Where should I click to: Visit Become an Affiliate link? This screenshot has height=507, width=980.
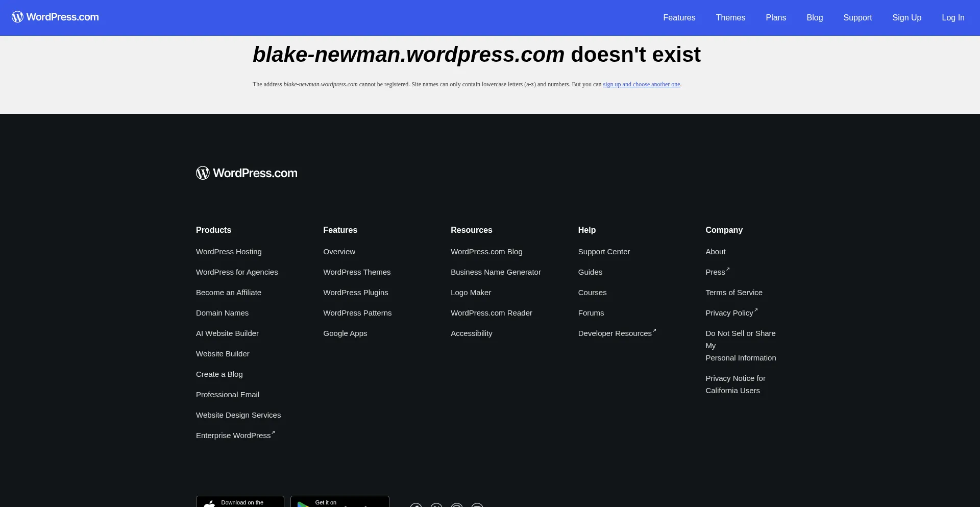pyautogui.click(x=229, y=293)
